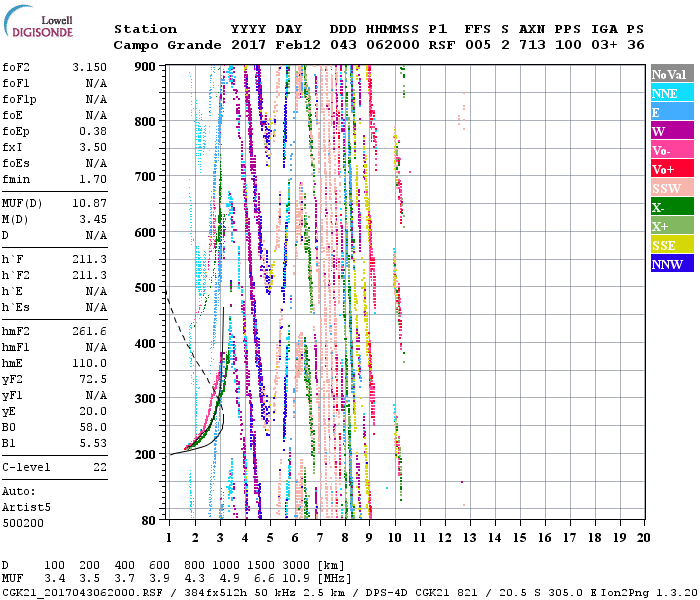Pick the purple W legend entry
The image size is (700, 600).
(672, 131)
